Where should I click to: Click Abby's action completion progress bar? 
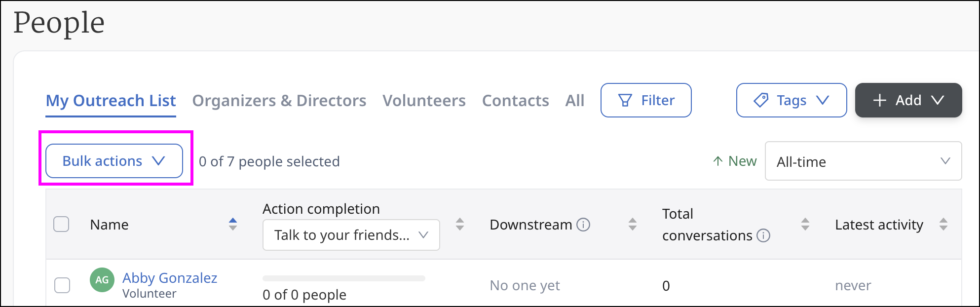(343, 279)
